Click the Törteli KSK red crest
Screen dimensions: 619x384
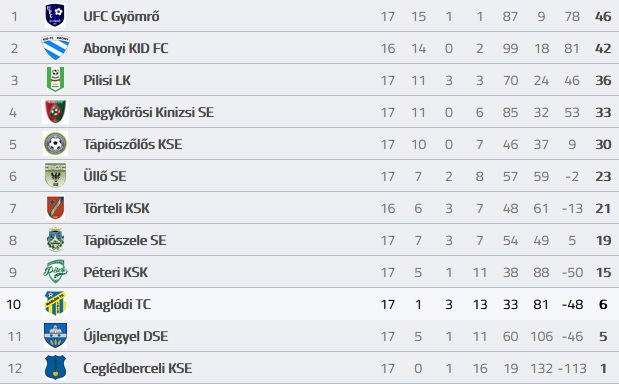(x=55, y=208)
